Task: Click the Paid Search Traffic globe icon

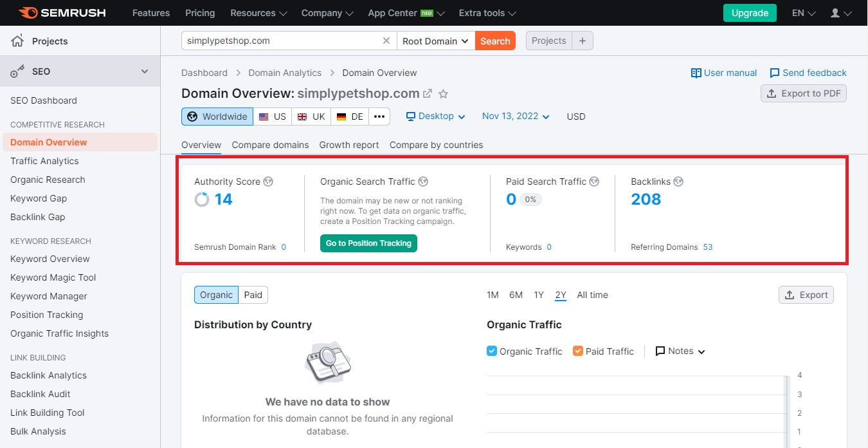Action: (594, 182)
